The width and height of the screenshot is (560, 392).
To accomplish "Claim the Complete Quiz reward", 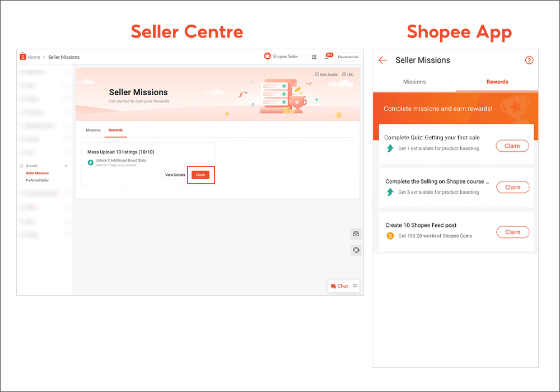I will (512, 146).
